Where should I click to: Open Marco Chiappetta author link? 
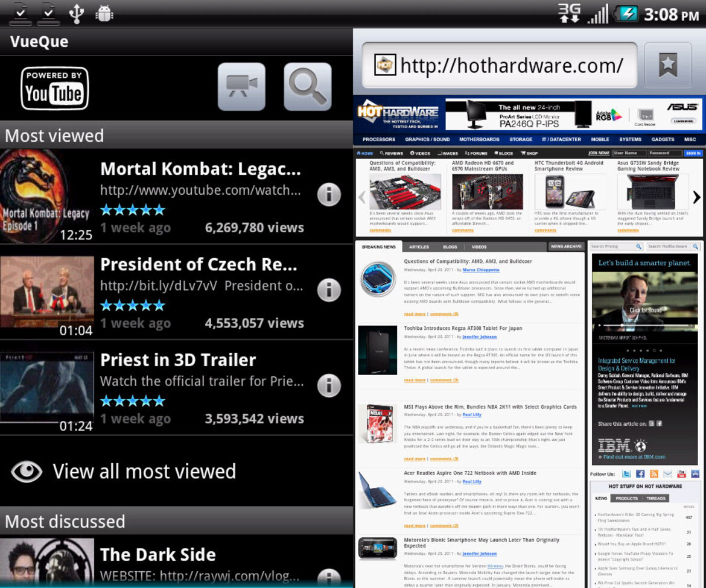pyautogui.click(x=481, y=270)
